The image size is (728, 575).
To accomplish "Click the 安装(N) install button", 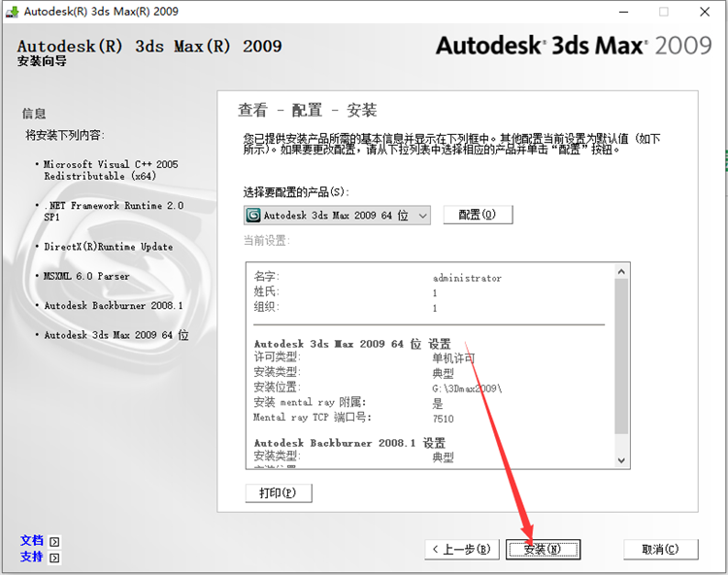I will tap(543, 550).
